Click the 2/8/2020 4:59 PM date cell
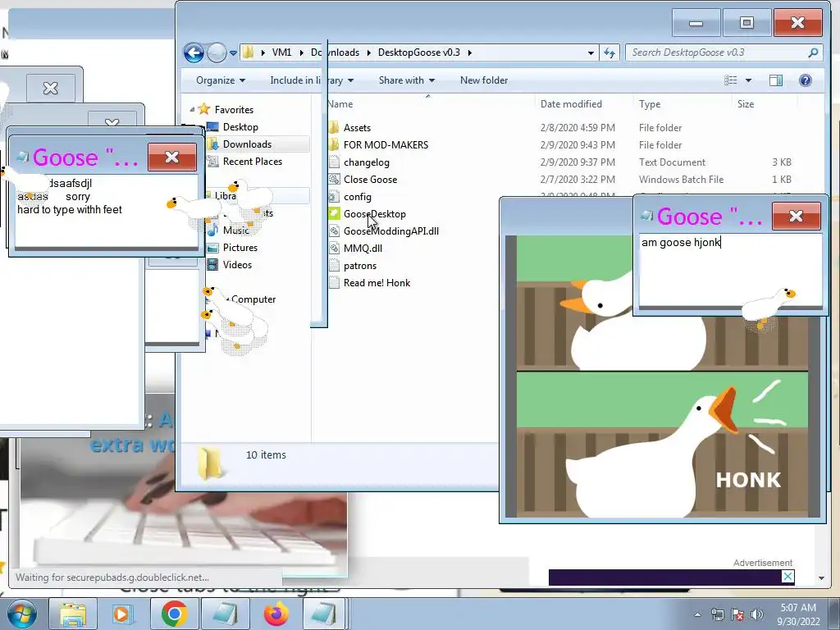This screenshot has width=840, height=630. pyautogui.click(x=577, y=127)
